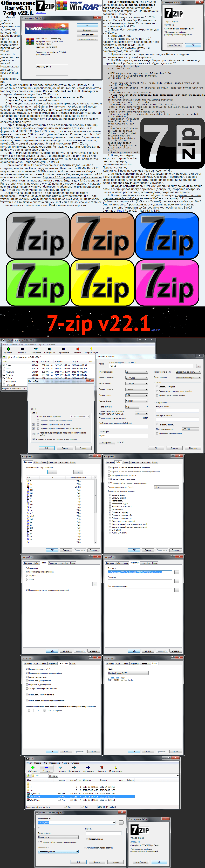Select Текущая radio button in Папки tab
Screen dimensions: 205x868
click(x=26, y=576)
